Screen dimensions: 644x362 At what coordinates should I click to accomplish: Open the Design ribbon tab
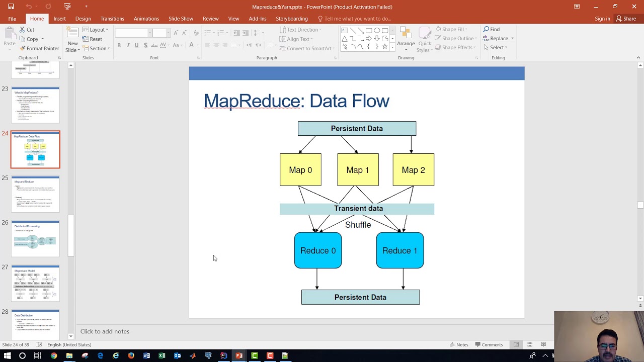[x=83, y=19]
